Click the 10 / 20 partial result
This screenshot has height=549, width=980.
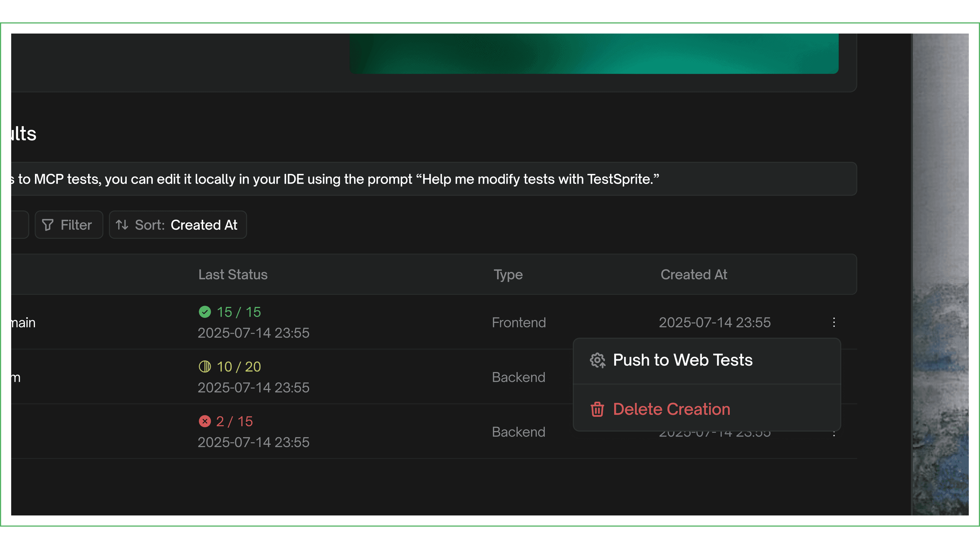point(239,367)
